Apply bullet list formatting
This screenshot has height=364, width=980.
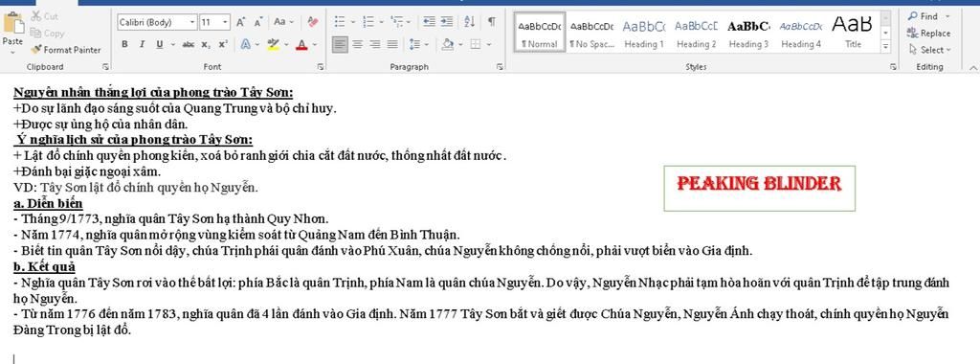click(340, 22)
